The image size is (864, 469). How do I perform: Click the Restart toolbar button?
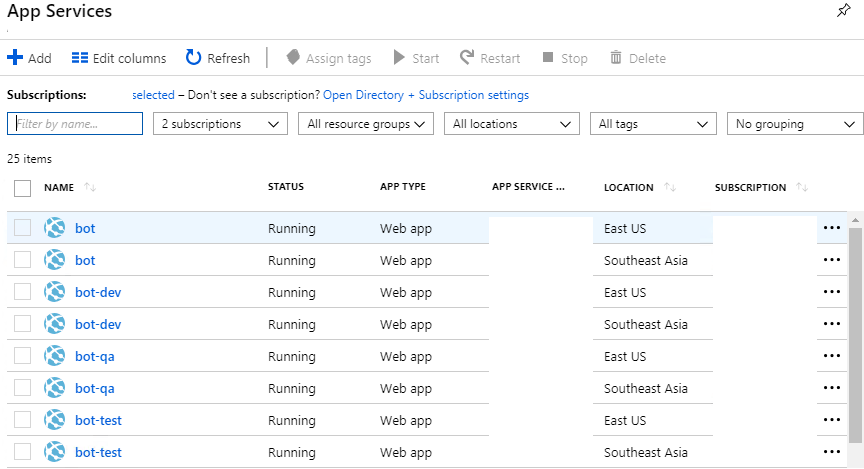490,58
